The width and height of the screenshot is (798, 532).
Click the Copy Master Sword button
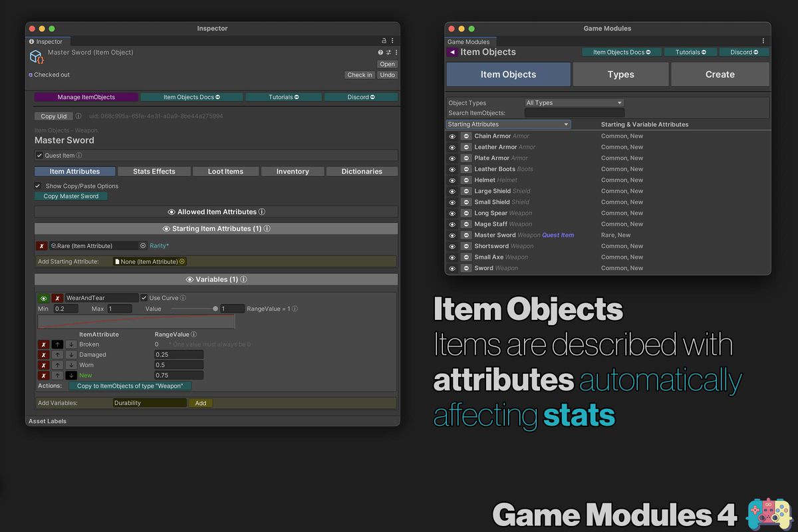pyautogui.click(x=71, y=196)
